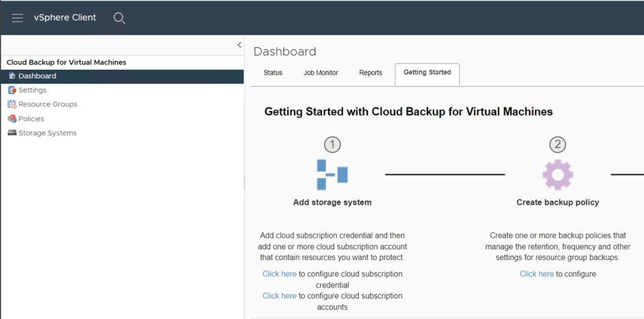Screen dimensions: 644x319
Task: Click the Create backup policy heading
Action: click(x=558, y=203)
